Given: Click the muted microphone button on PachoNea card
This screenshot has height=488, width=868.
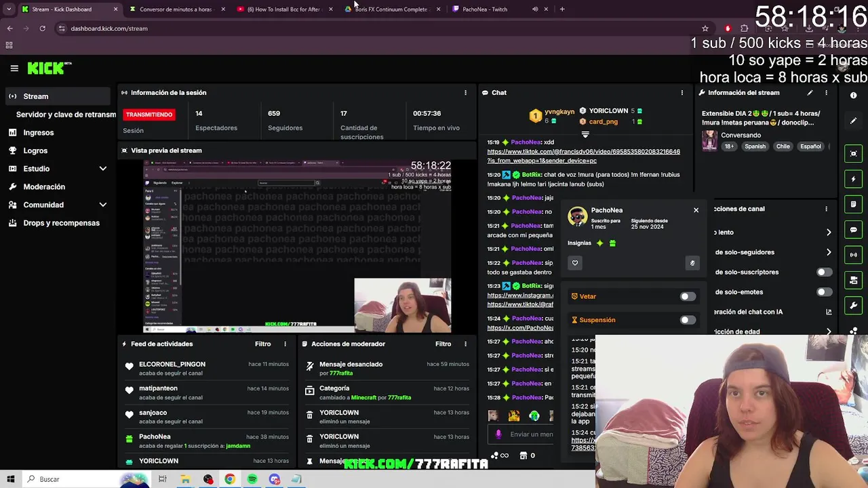Looking at the screenshot, I should coord(692,263).
